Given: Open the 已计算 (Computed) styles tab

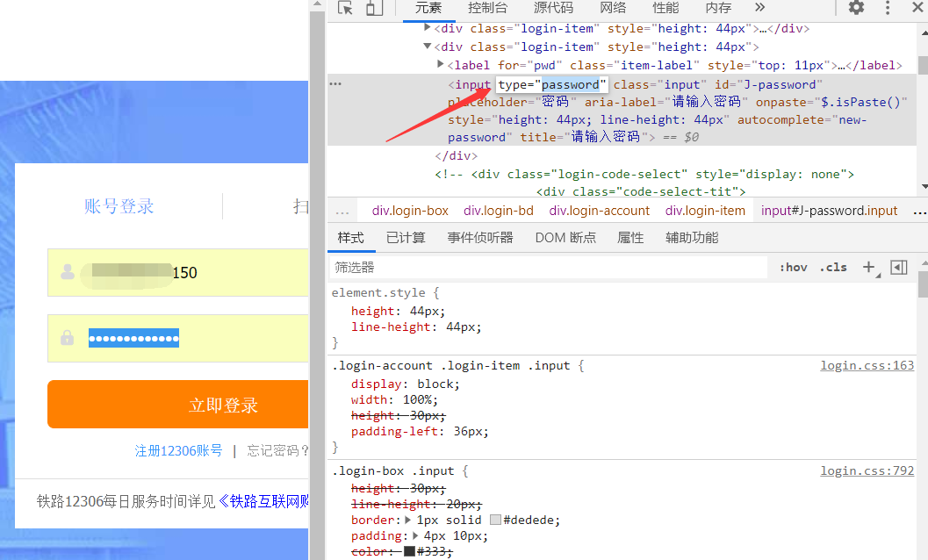Looking at the screenshot, I should [x=405, y=237].
